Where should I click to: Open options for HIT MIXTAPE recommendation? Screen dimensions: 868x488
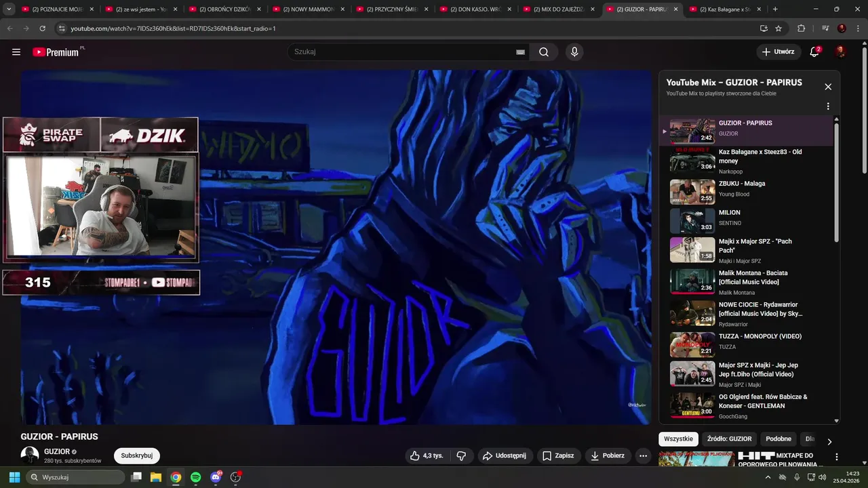[836, 457]
